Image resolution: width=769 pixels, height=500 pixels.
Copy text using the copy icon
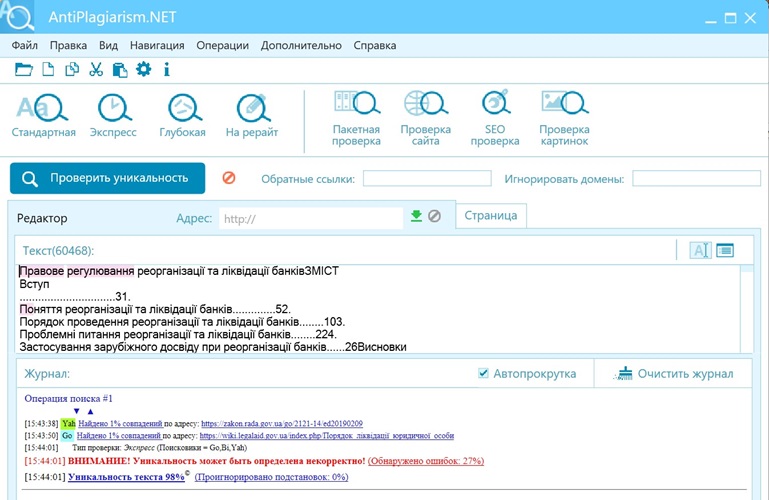[x=72, y=69]
